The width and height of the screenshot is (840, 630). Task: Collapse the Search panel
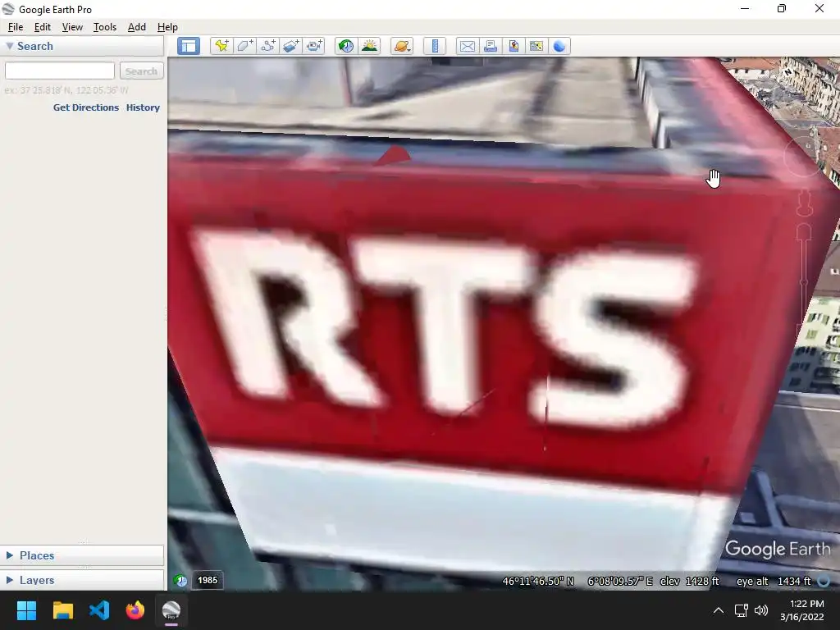(10, 46)
